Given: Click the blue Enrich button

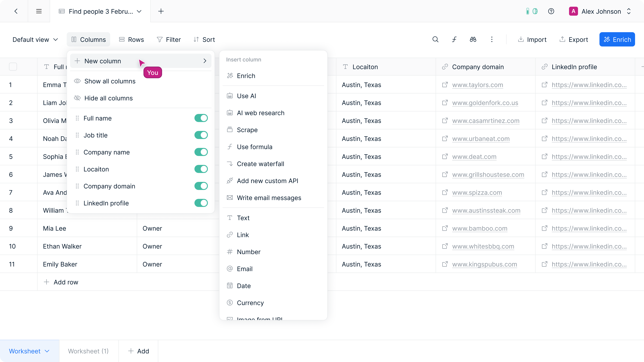Looking at the screenshot, I should [x=617, y=40].
